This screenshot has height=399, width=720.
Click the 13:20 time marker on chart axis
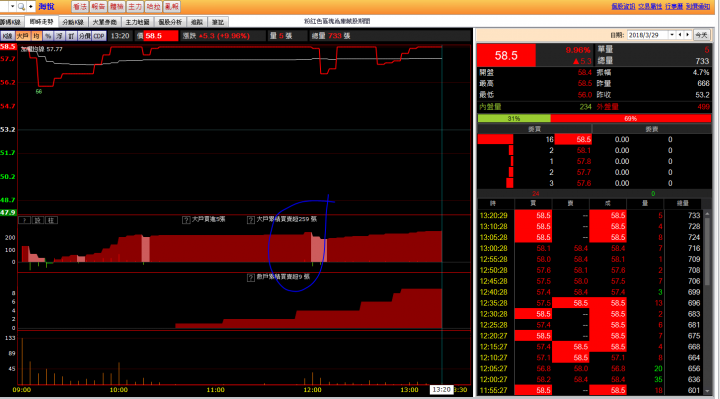click(x=441, y=390)
